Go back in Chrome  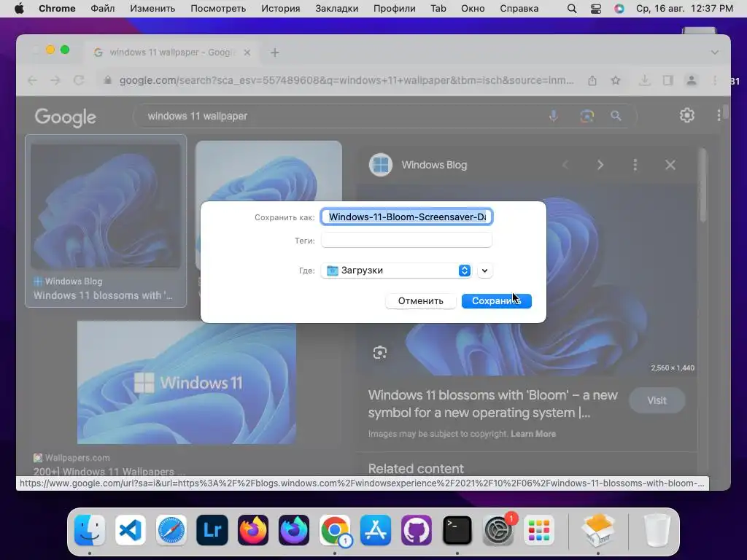click(x=32, y=80)
